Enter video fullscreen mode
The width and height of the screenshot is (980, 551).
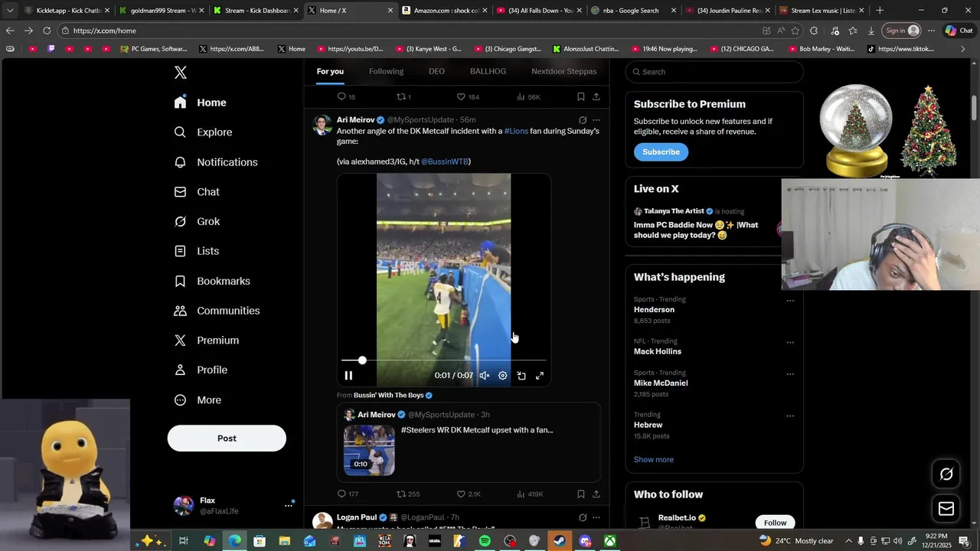tap(540, 376)
